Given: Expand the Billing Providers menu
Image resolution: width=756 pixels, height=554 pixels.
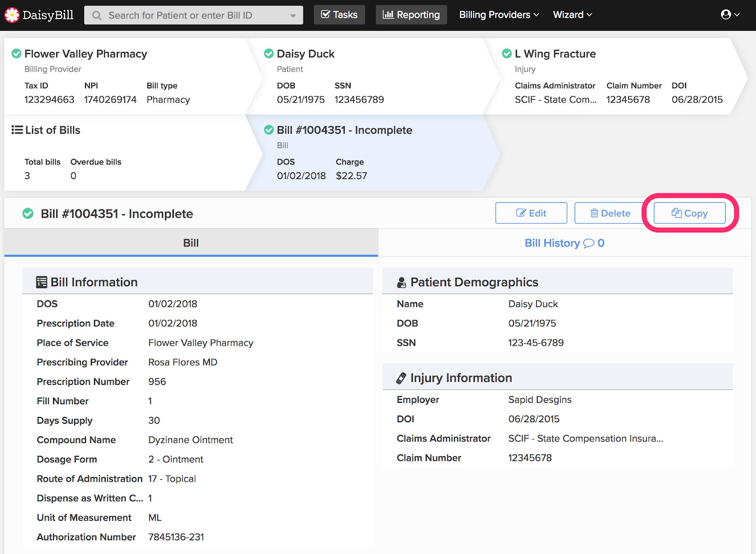Looking at the screenshot, I should pos(499,15).
